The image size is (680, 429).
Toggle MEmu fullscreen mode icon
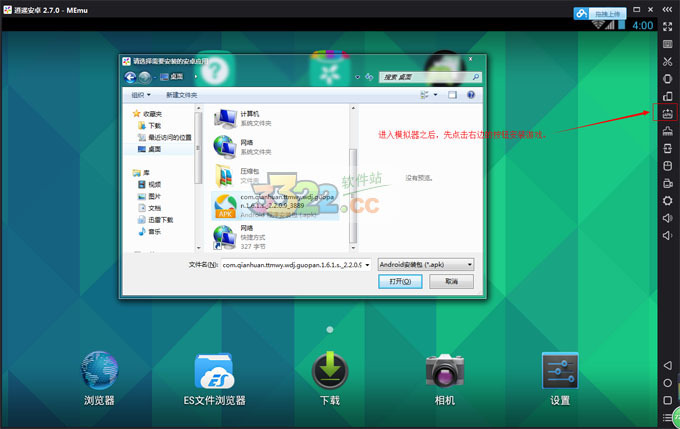(667, 26)
